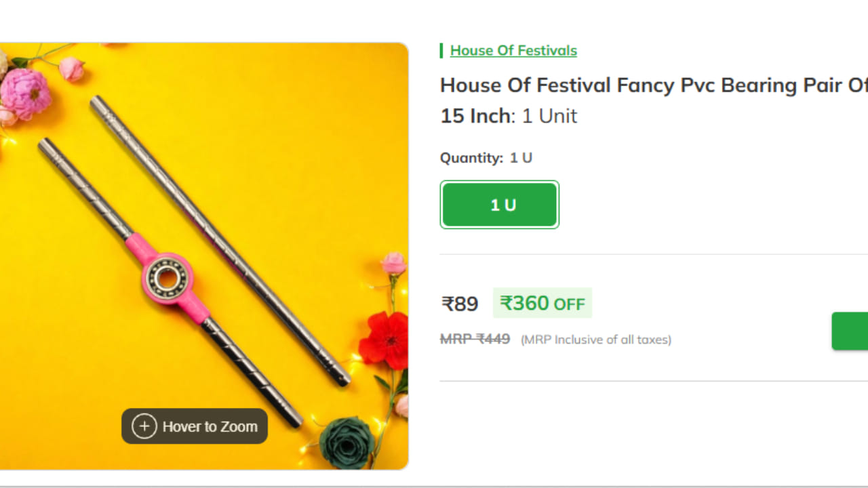Click the ₹89 selling price
The height and width of the screenshot is (488, 868).
(x=460, y=304)
